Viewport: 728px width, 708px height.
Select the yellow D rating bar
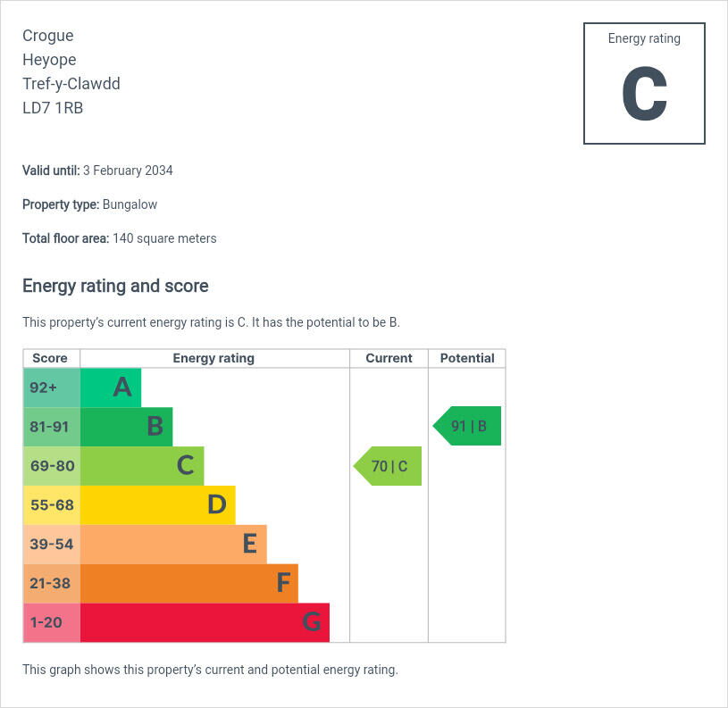pyautogui.click(x=157, y=505)
